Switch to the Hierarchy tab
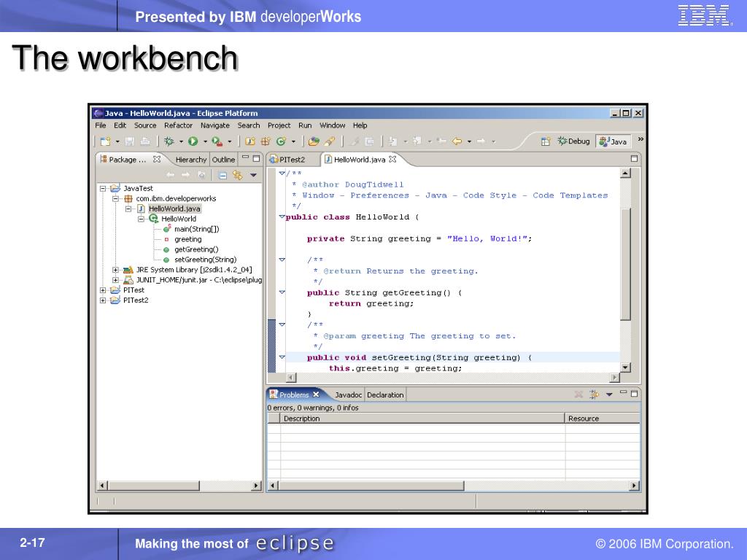 coord(190,160)
